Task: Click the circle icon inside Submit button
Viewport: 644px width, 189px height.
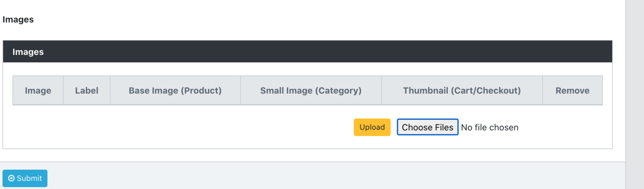Action: tap(12, 178)
